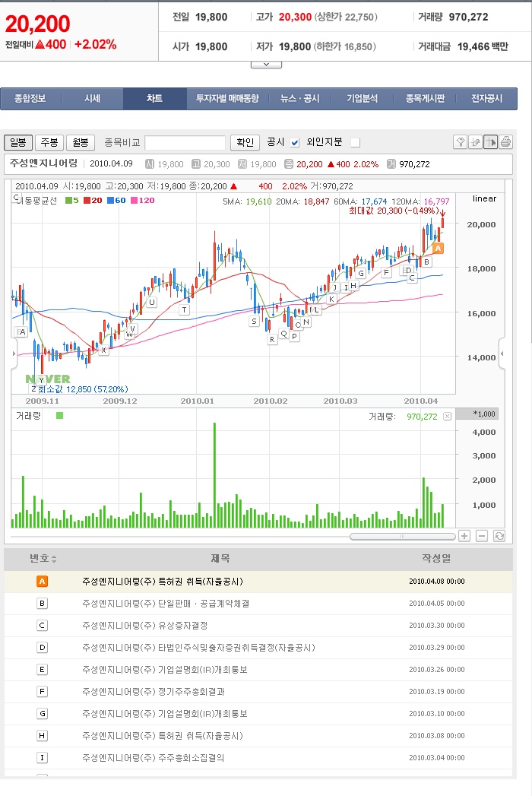Click disclosure marker S on chart
The image size is (532, 796).
[x=255, y=322]
